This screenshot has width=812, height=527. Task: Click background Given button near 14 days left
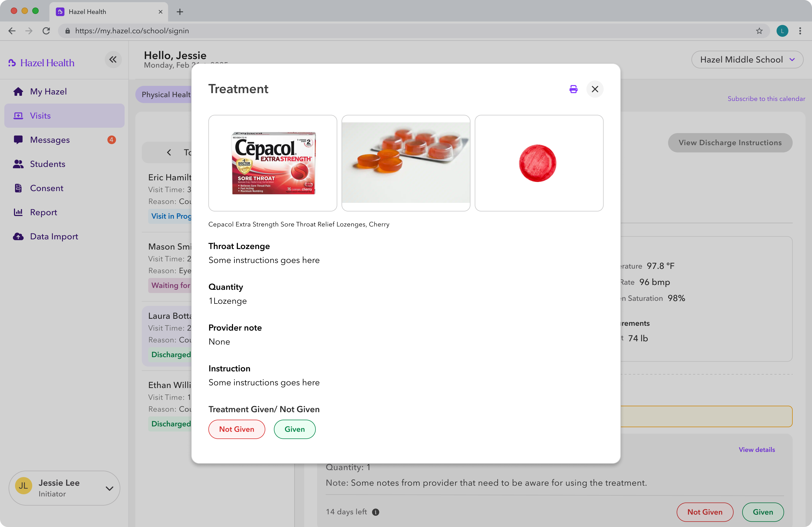[x=763, y=512]
